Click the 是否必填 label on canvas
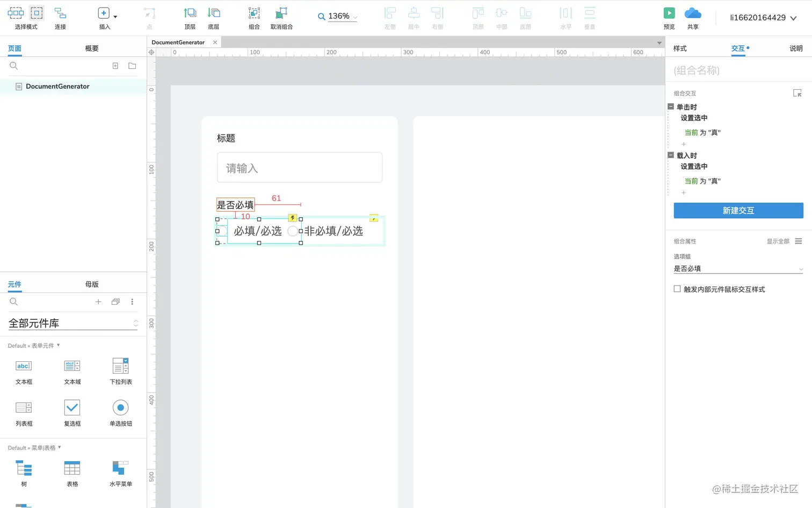812x508 pixels. coord(235,205)
